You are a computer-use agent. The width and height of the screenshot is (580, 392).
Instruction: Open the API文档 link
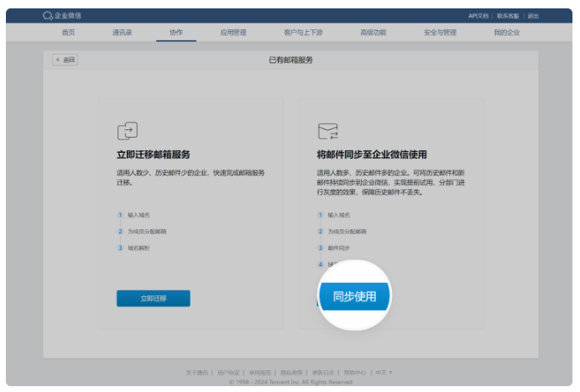coord(478,16)
